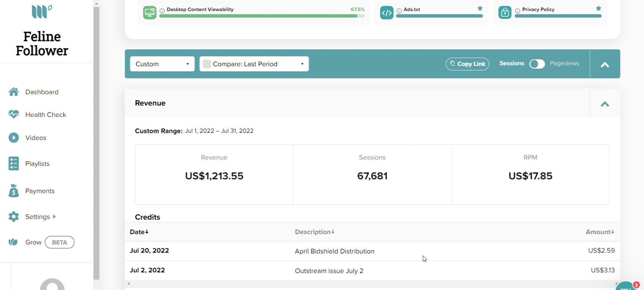Click the Copy Link button
The image size is (644, 290).
(x=468, y=64)
